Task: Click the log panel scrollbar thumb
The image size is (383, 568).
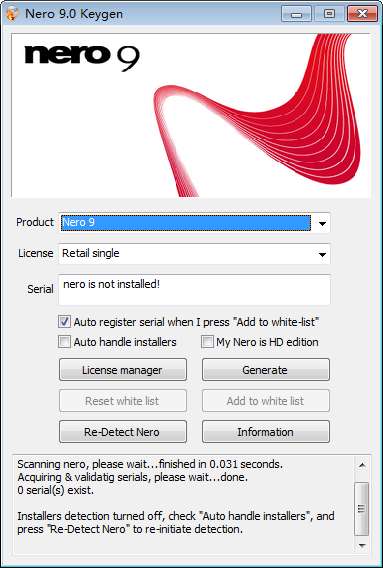Action: [362, 509]
